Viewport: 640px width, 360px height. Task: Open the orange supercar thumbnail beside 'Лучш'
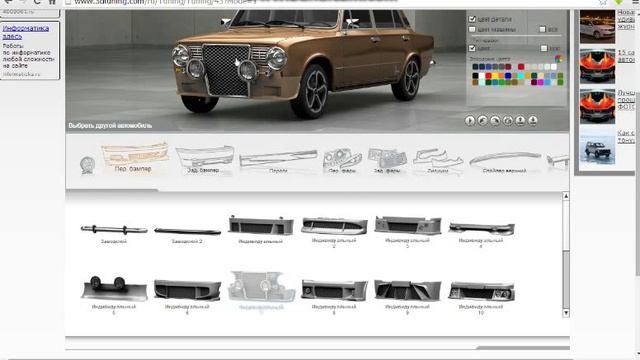click(597, 106)
